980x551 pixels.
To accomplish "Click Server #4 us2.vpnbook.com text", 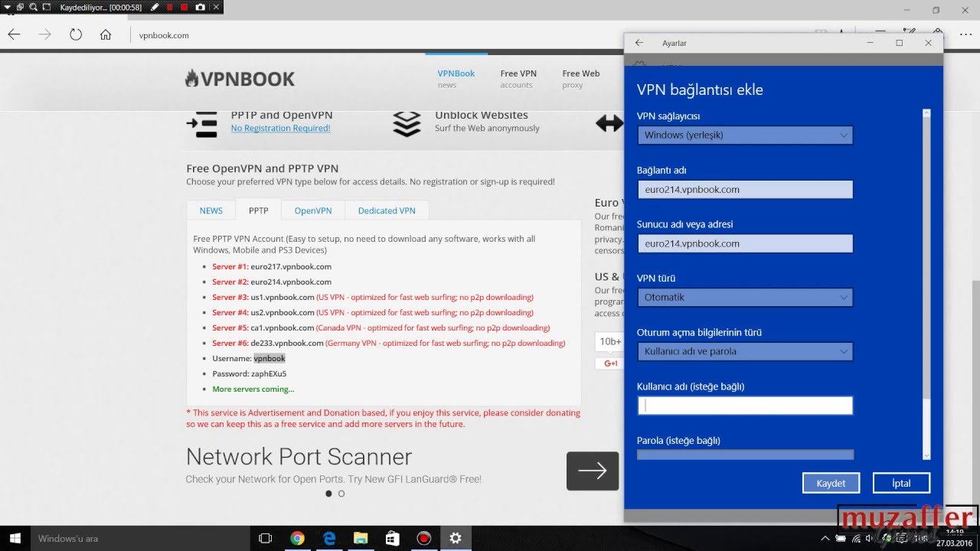I will (373, 312).
